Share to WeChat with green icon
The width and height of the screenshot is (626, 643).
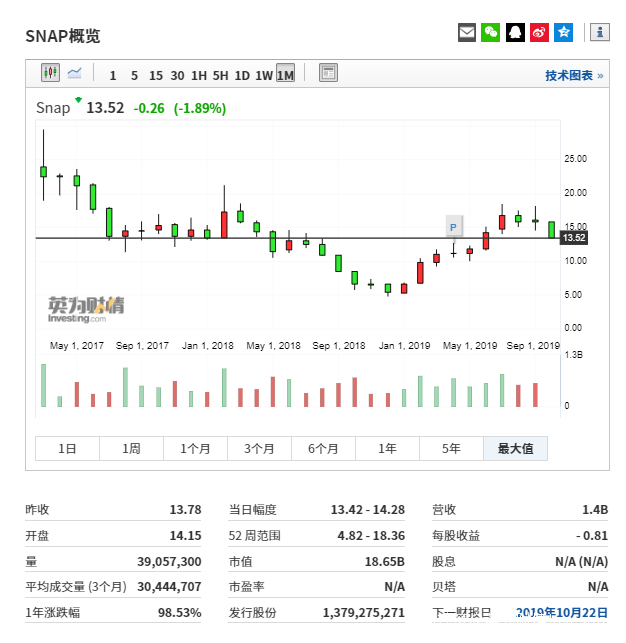point(490,32)
